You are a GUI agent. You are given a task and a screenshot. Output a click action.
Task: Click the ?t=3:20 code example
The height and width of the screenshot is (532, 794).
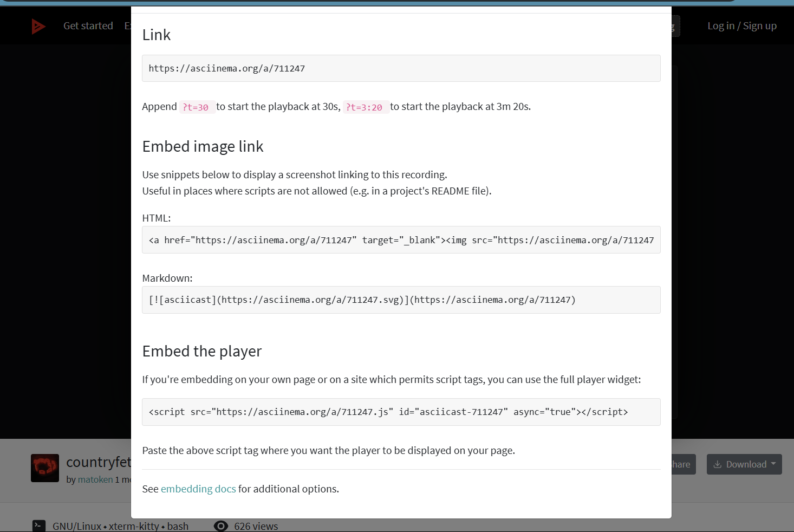(x=364, y=107)
